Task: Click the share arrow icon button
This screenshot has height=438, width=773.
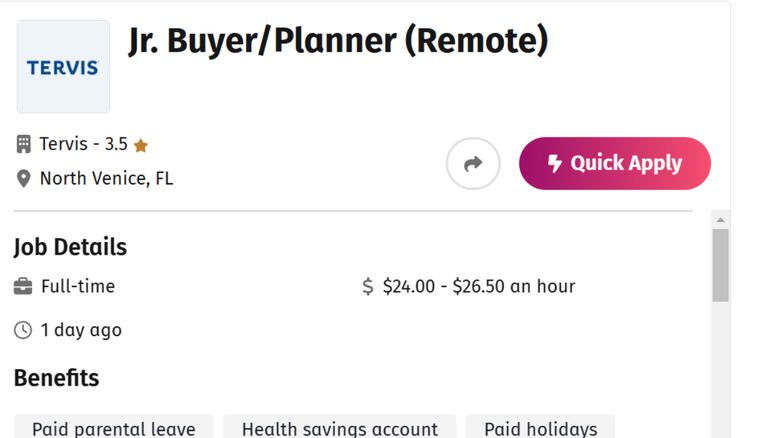Action: click(473, 163)
